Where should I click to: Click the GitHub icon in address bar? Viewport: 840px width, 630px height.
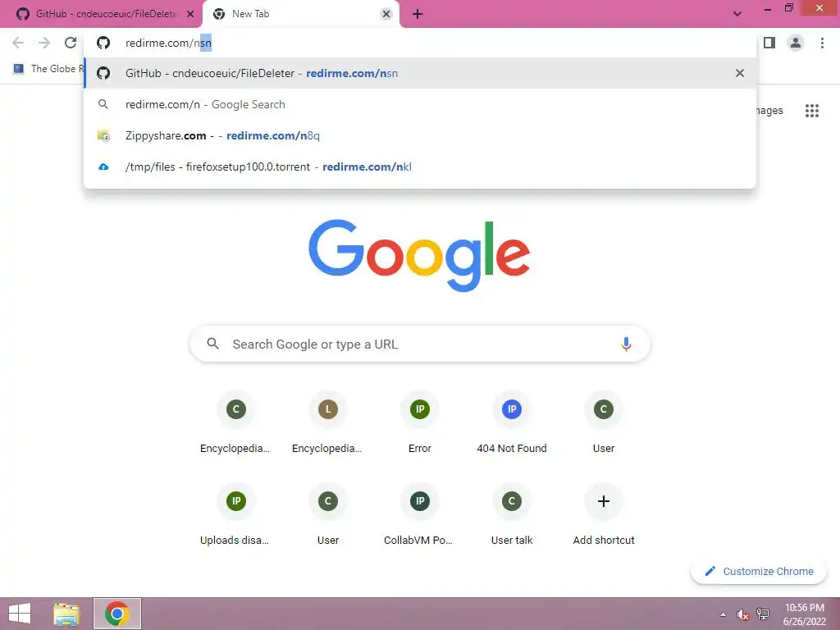(x=103, y=43)
